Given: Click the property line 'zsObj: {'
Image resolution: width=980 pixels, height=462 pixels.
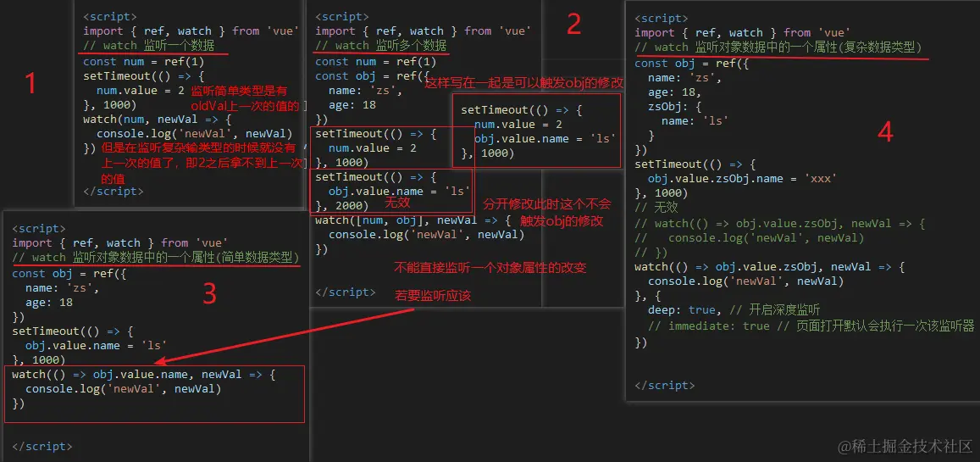Looking at the screenshot, I should pyautogui.click(x=675, y=107).
